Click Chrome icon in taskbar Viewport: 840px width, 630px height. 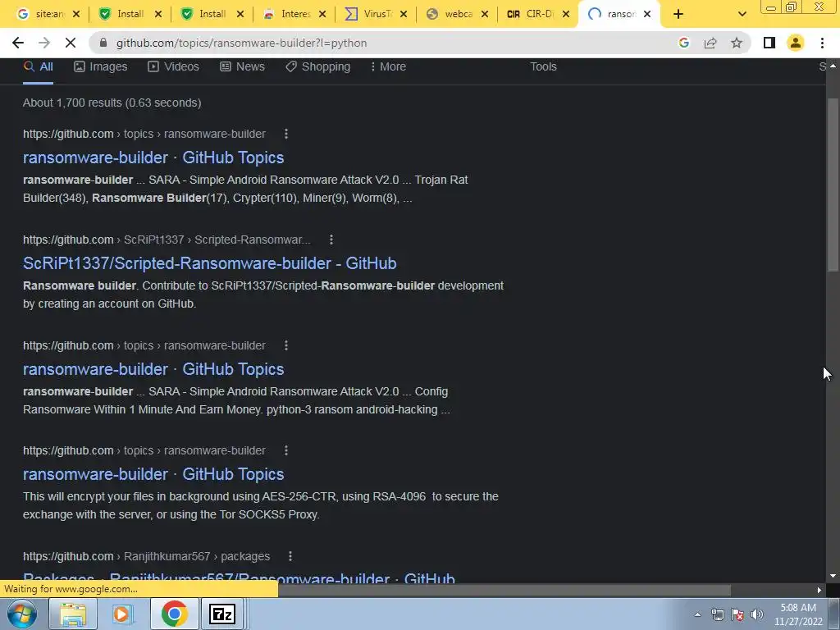tap(174, 614)
